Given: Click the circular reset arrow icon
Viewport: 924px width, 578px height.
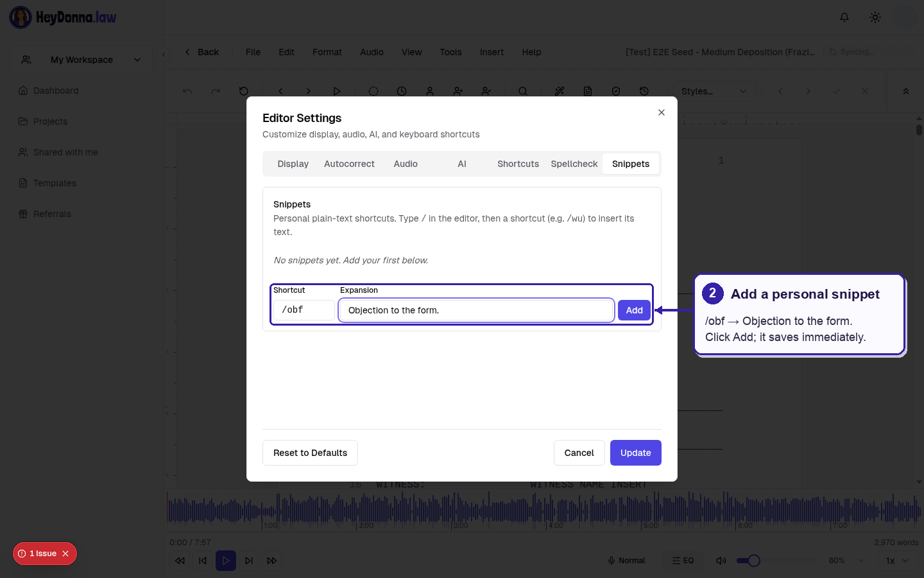Looking at the screenshot, I should pyautogui.click(x=244, y=91).
